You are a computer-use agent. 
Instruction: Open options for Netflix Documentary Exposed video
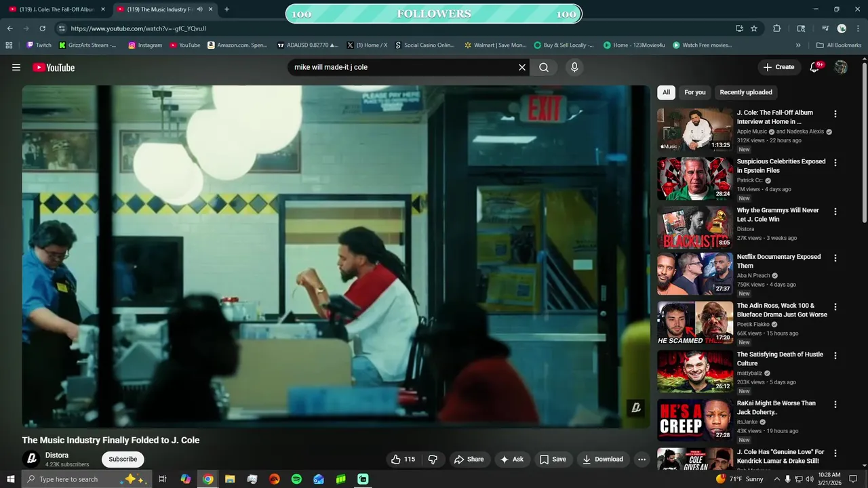tap(835, 258)
